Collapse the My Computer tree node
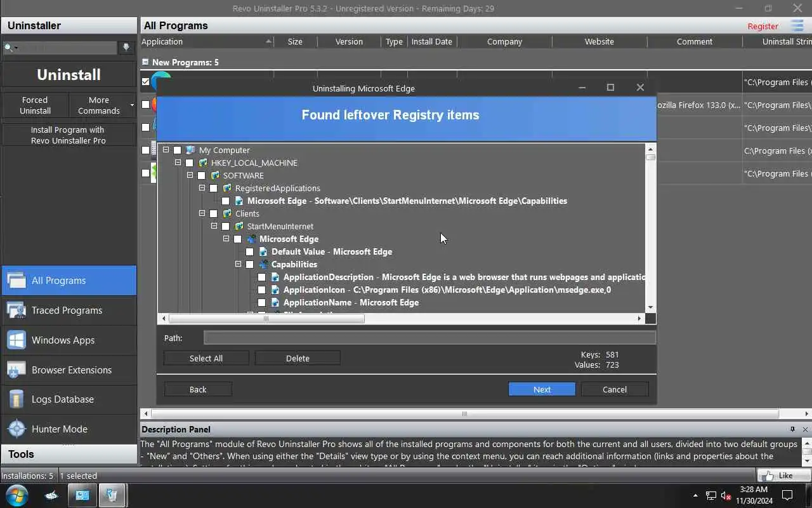 pyautogui.click(x=166, y=150)
